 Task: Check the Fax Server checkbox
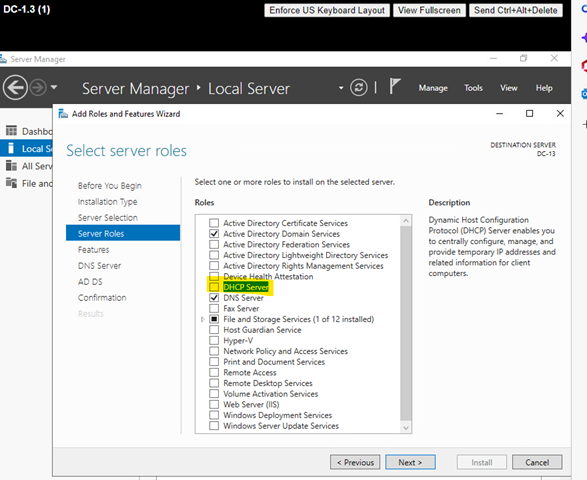click(214, 309)
